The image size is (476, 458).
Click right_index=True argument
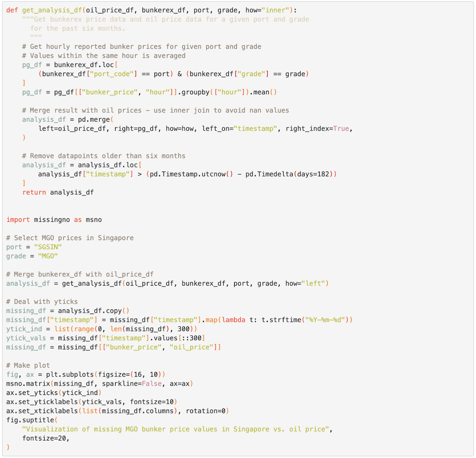317,129
